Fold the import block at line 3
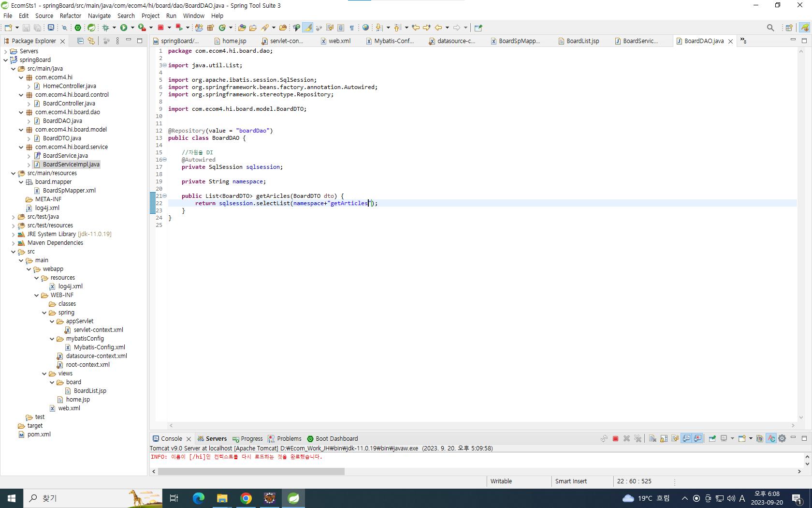This screenshot has width=812, height=508. pos(164,65)
